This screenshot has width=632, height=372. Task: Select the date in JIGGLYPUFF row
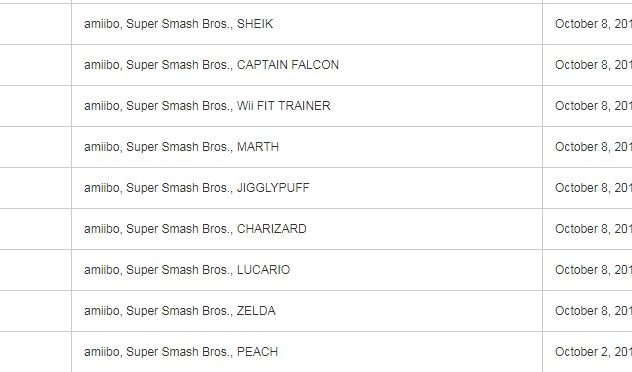pos(593,188)
